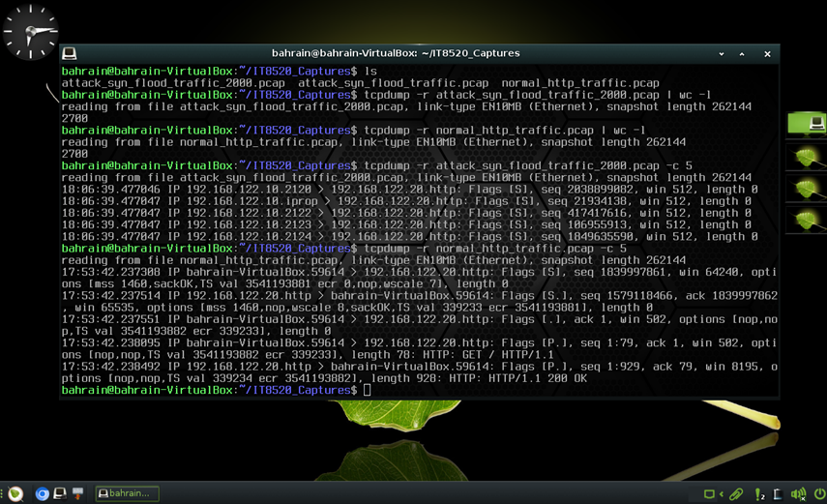Click attack_syn_flood_traffic.pcap in the ls output

(393, 83)
